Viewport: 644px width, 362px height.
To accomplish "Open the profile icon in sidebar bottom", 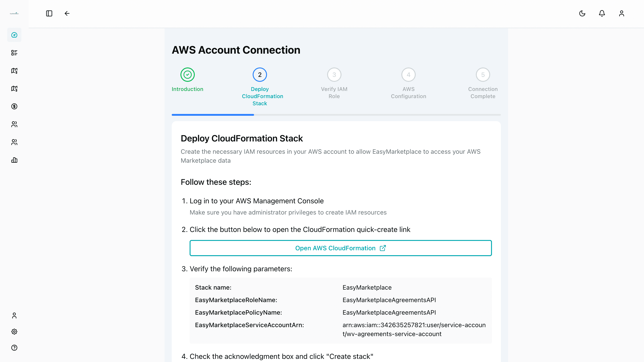I will pos(14,316).
